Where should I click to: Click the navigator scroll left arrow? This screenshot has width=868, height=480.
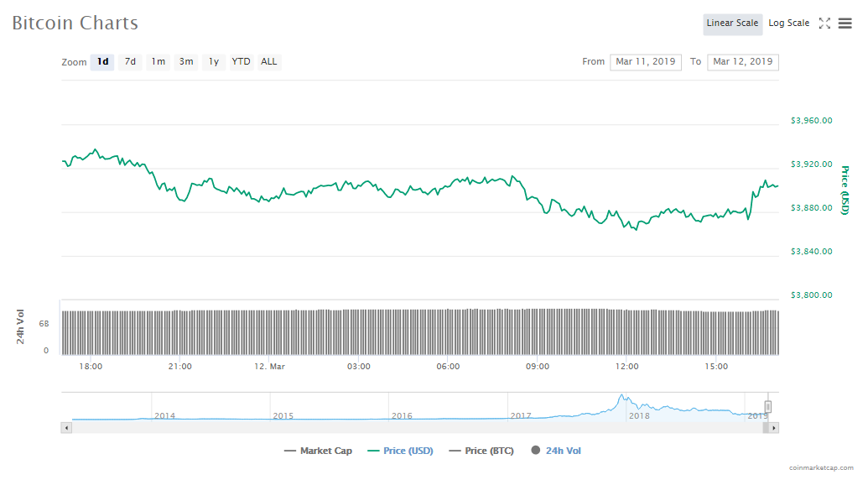pos(67,428)
